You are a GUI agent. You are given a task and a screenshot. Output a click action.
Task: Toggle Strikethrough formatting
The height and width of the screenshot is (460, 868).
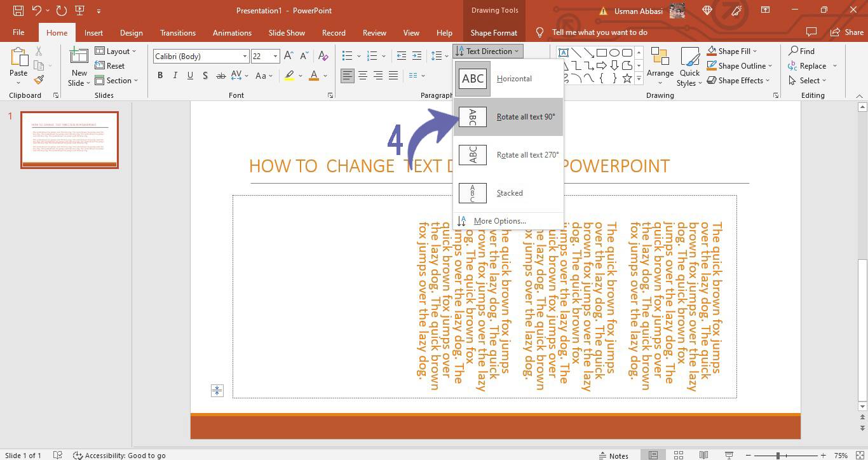[x=220, y=76]
